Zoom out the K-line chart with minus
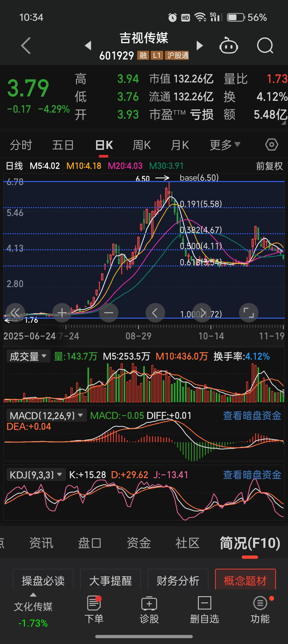 109,312
